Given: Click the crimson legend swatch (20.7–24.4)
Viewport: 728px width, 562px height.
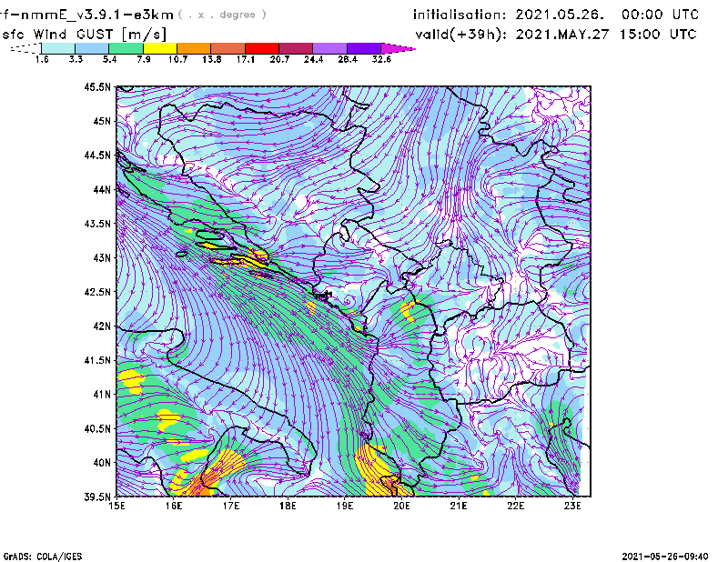Looking at the screenshot, I should (x=297, y=48).
